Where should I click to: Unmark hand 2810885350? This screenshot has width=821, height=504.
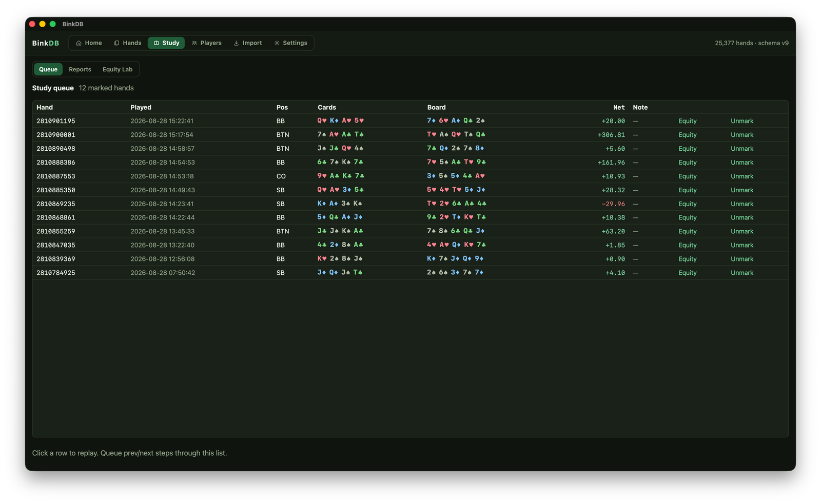coord(742,190)
